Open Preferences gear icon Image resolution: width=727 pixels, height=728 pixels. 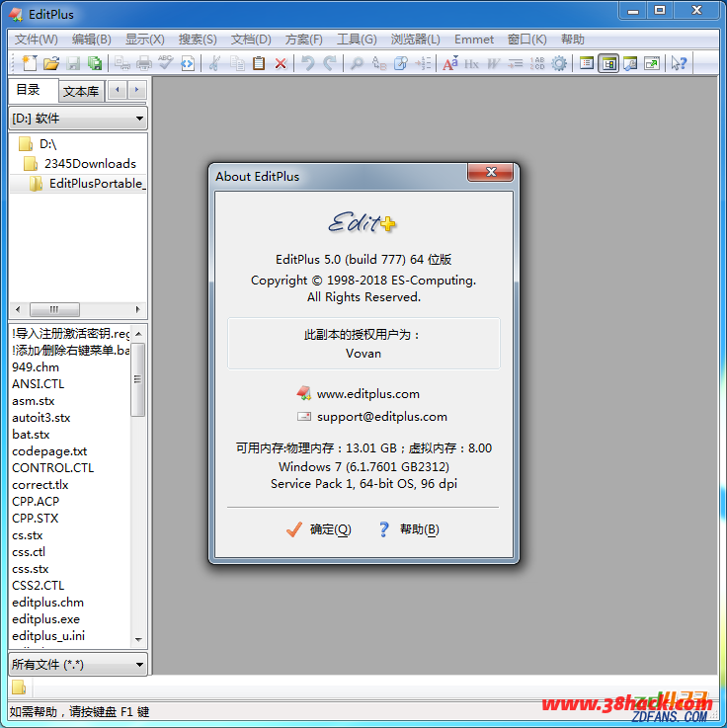click(x=559, y=63)
